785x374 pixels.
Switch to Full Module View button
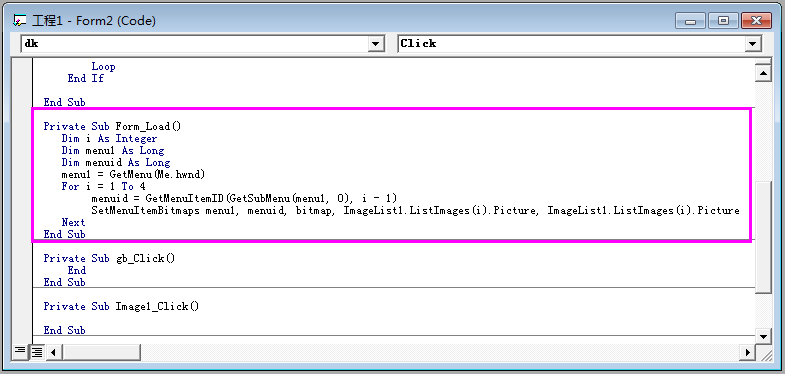tap(37, 351)
